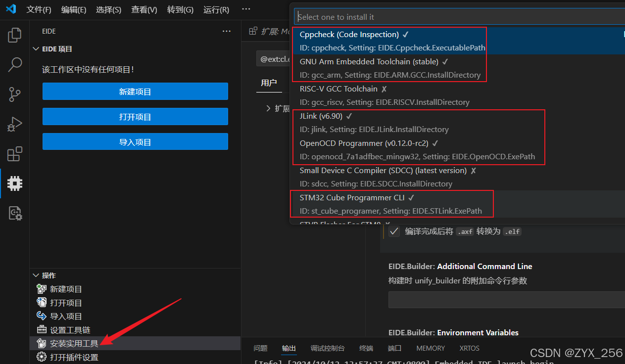
Task: Open the 转到(G) menu
Action: tap(180, 10)
